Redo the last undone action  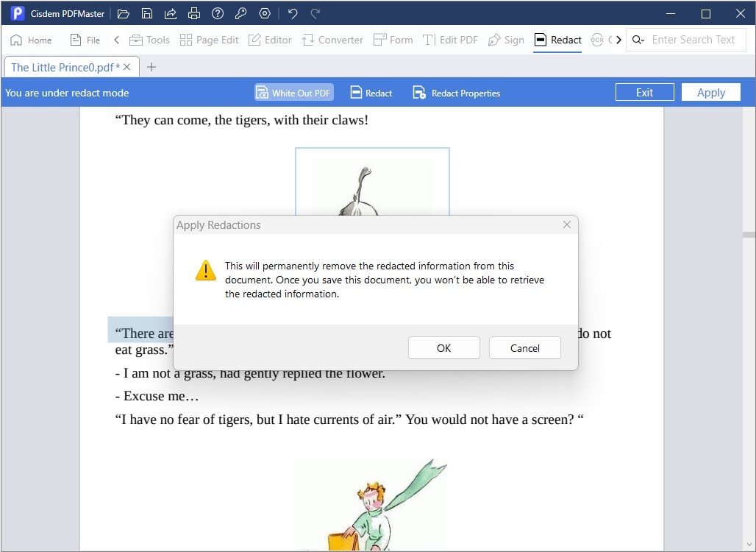point(315,13)
